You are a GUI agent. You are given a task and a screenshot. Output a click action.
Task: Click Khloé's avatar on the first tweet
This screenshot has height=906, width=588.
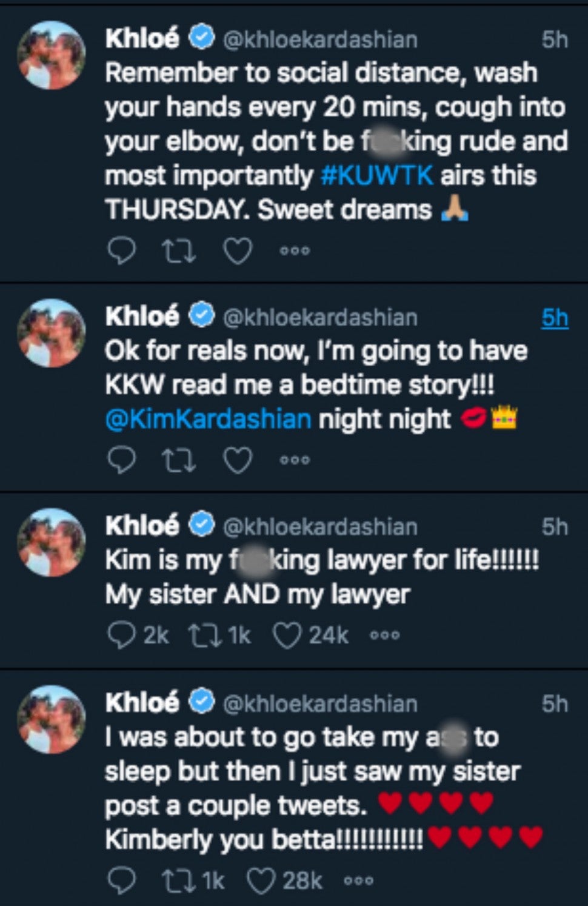(x=52, y=55)
